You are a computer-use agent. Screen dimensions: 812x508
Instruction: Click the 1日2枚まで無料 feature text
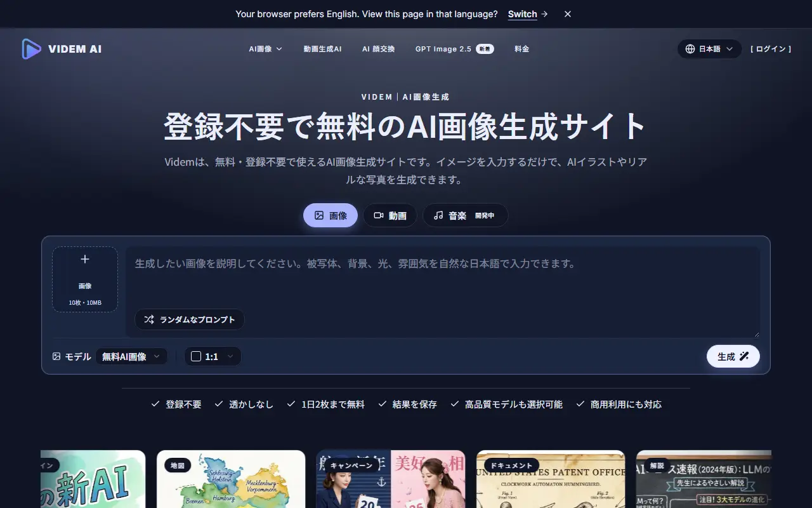(x=333, y=404)
